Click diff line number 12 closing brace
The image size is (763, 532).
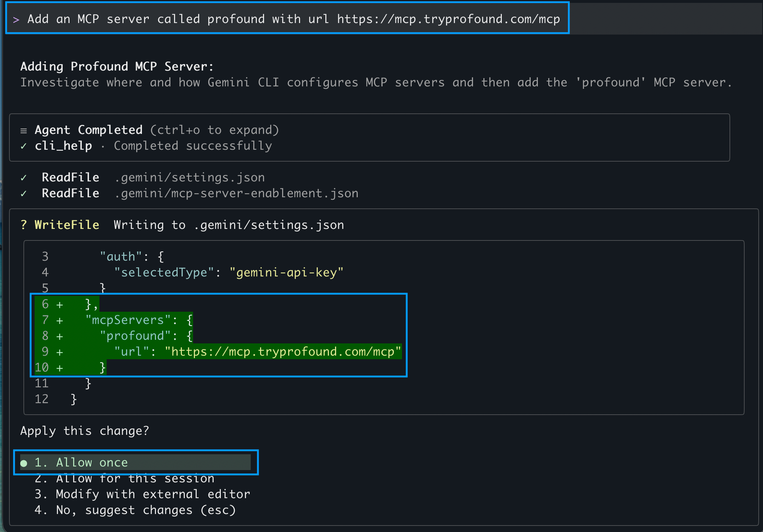point(74,399)
